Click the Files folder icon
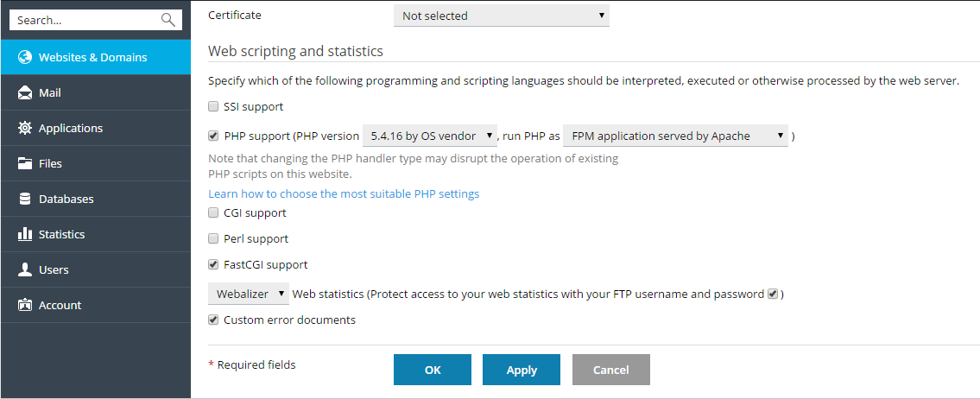The height and width of the screenshot is (399, 980). (25, 164)
